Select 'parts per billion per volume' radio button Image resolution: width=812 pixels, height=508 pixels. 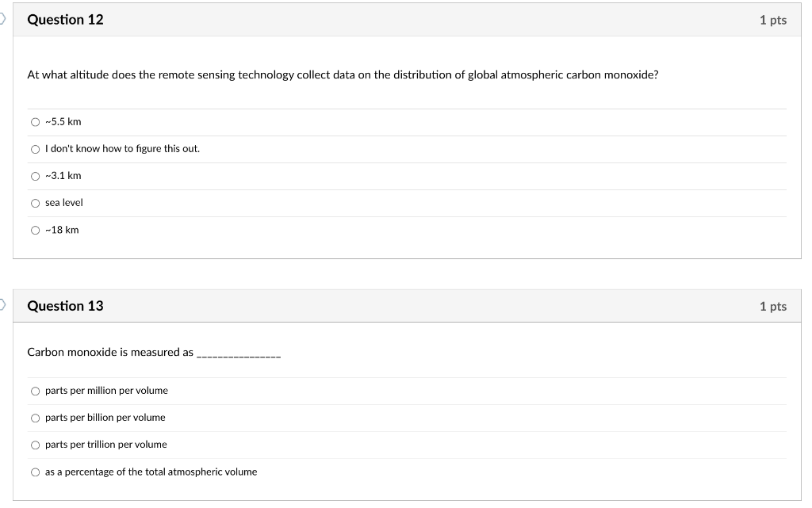pos(35,418)
